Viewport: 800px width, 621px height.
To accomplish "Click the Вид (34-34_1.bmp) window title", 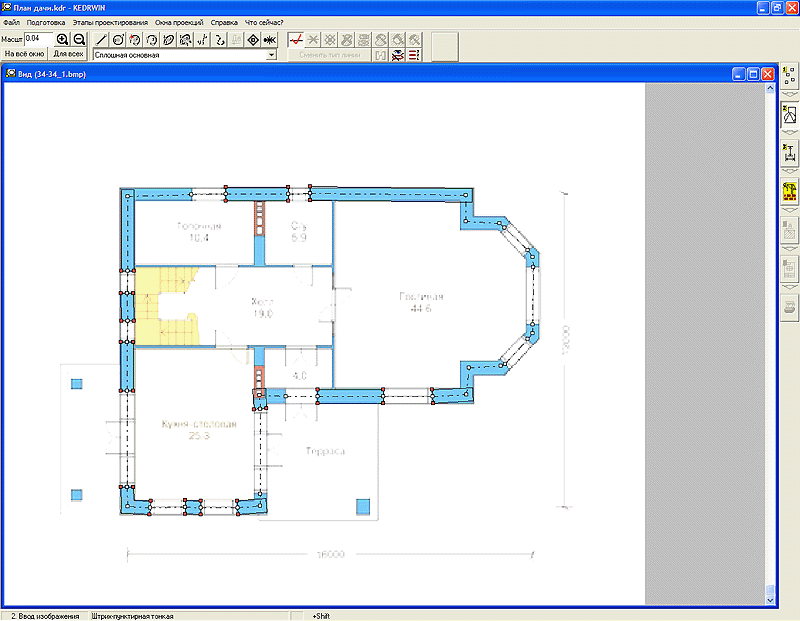I will (x=52, y=74).
